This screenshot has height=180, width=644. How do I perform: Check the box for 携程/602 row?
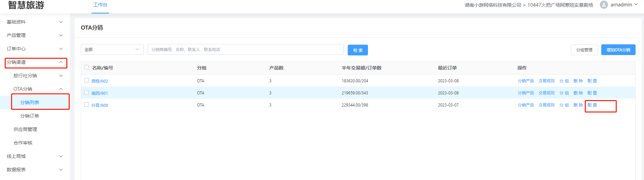87,81
